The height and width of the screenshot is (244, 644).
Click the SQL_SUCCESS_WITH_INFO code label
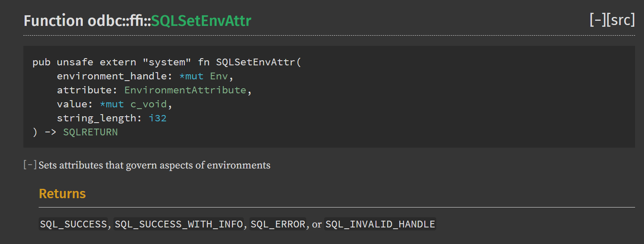point(179,224)
